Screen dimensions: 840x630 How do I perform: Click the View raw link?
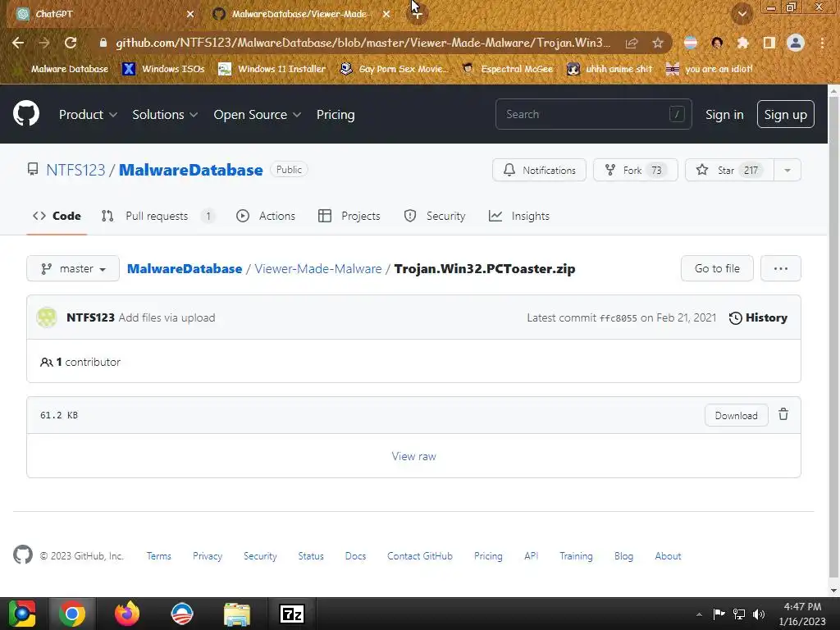(x=413, y=456)
